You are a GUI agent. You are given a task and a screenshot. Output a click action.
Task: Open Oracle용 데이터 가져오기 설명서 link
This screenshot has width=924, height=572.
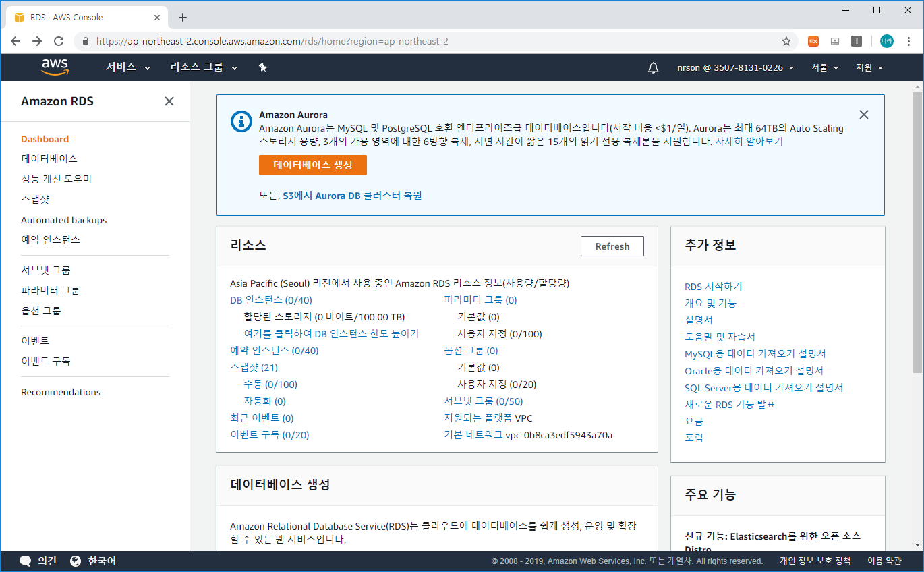[754, 371]
